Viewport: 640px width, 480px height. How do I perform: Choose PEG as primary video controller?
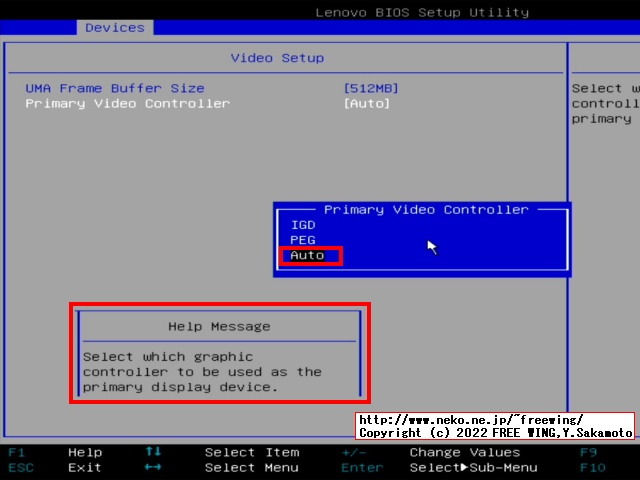coord(302,240)
